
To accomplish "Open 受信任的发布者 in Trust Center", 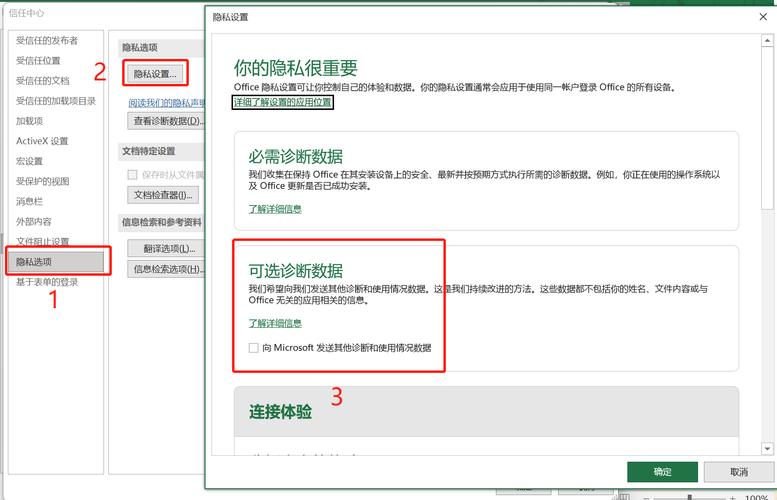I will click(47, 41).
